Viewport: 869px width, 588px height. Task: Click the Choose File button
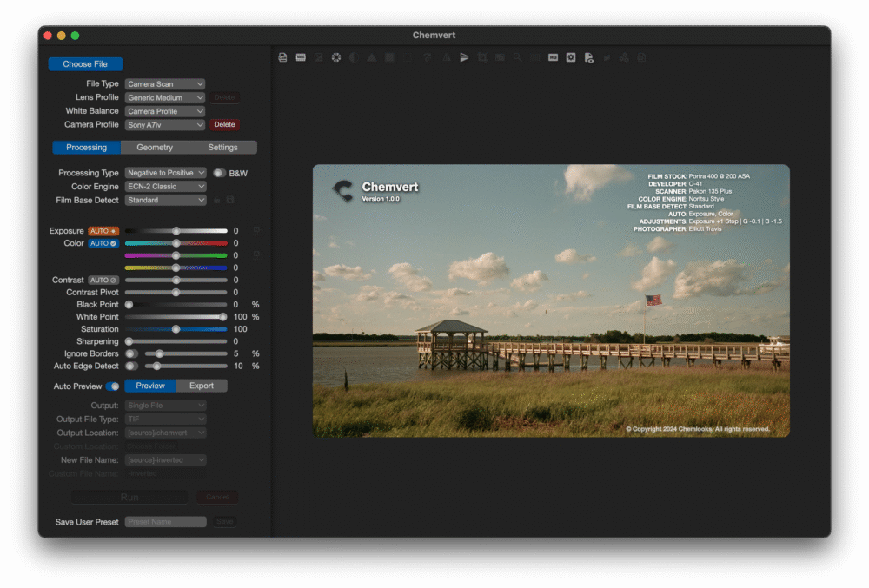(85, 64)
